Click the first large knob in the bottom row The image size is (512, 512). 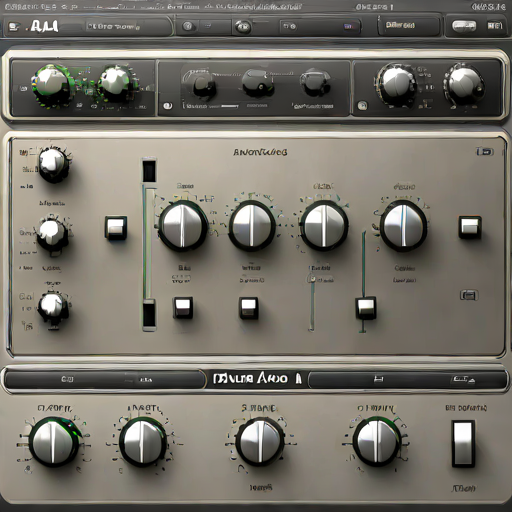[x=54, y=442]
